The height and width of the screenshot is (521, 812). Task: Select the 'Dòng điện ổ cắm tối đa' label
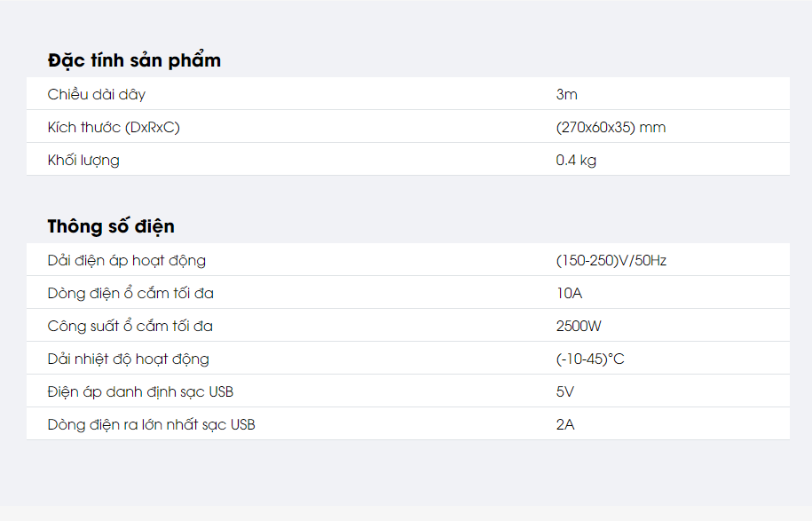[x=130, y=293]
